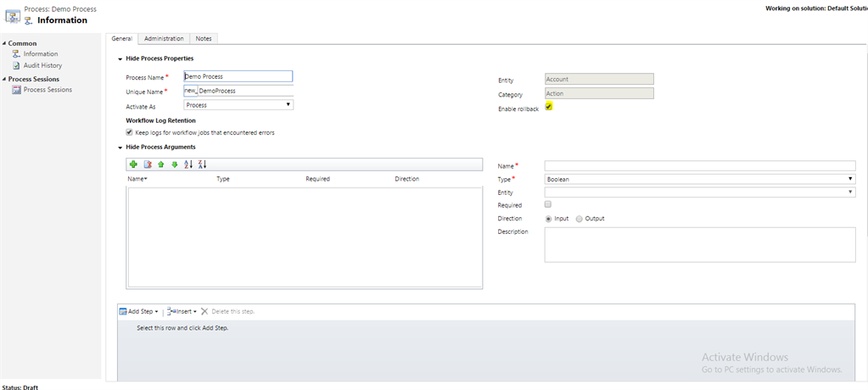Image resolution: width=868 pixels, height=390 pixels.
Task: Switch to the Administration tab
Action: 164,39
